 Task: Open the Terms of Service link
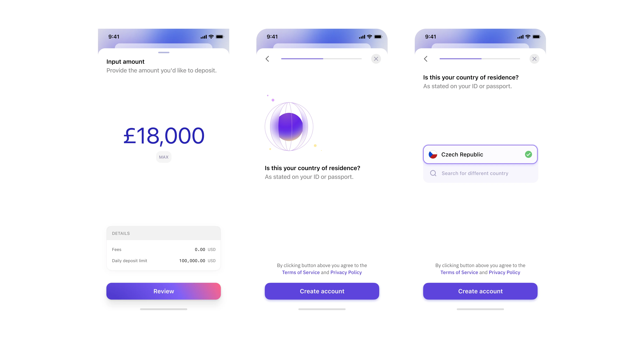(x=301, y=272)
